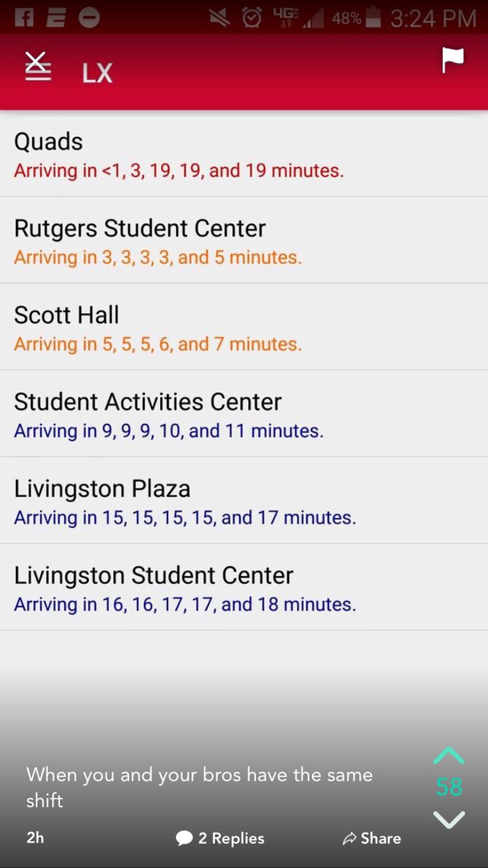The image size is (488, 868).
Task: Choose the Student Activities Center stop
Action: [x=244, y=414]
